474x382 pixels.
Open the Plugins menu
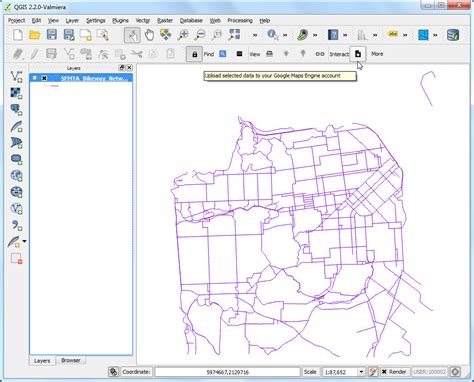coord(120,20)
